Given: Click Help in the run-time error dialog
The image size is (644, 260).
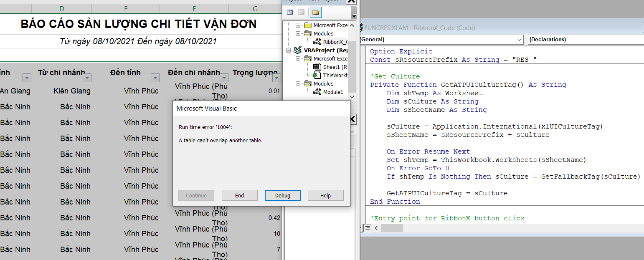Looking at the screenshot, I should click(325, 195).
